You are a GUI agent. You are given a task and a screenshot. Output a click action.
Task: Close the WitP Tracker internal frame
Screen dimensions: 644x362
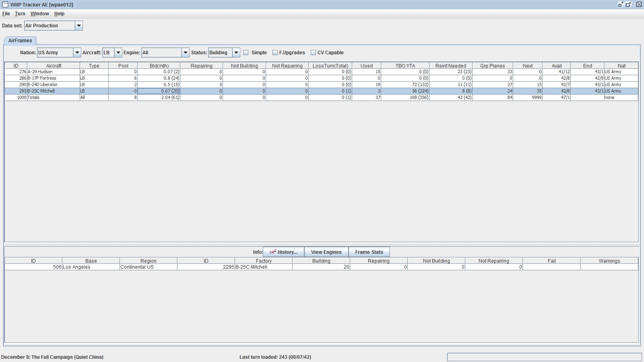pyautogui.click(x=639, y=4)
